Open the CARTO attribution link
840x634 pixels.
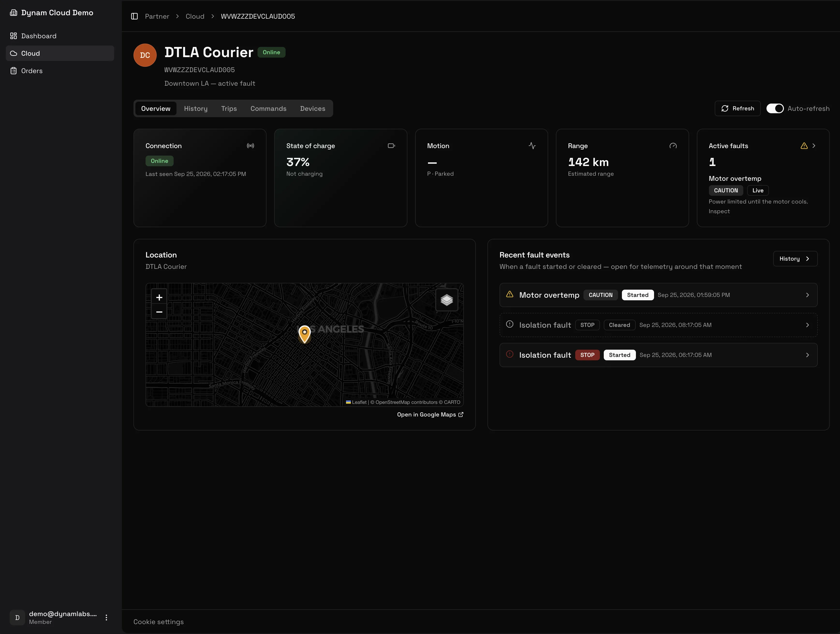[x=452, y=402]
